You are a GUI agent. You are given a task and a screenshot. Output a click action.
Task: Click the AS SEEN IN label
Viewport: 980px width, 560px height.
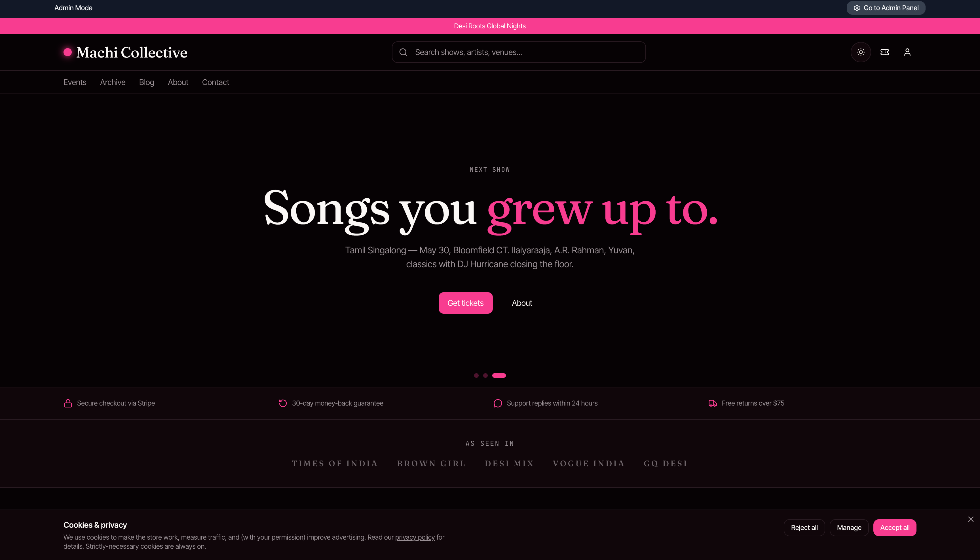489,444
